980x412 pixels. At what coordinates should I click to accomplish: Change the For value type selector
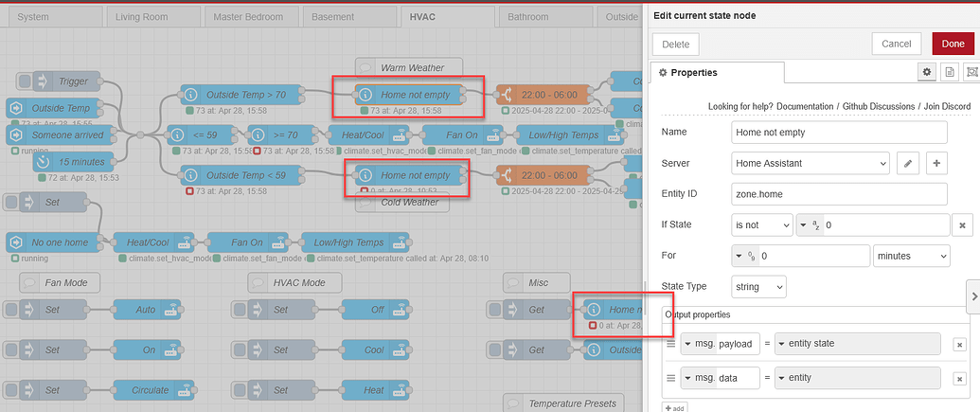pyautogui.click(x=744, y=256)
